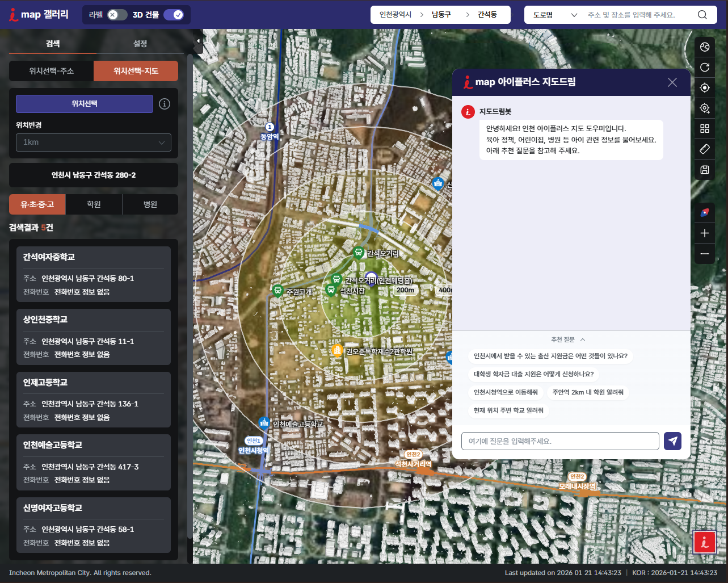Image resolution: width=728 pixels, height=583 pixels.
Task: Click the 위치선택-주소 button
Action: pos(52,71)
